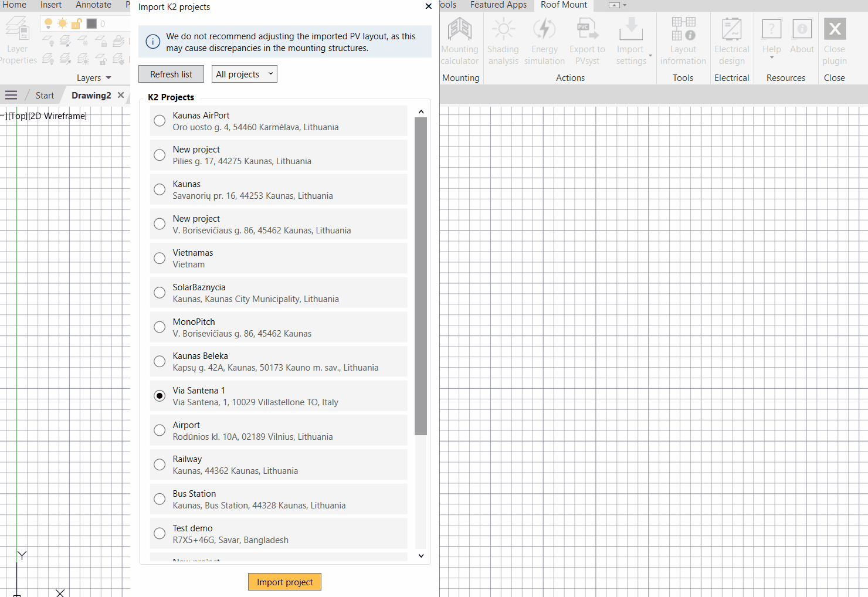This screenshot has width=868, height=597.
Task: Click the gray layer color swatch
Action: (x=91, y=23)
